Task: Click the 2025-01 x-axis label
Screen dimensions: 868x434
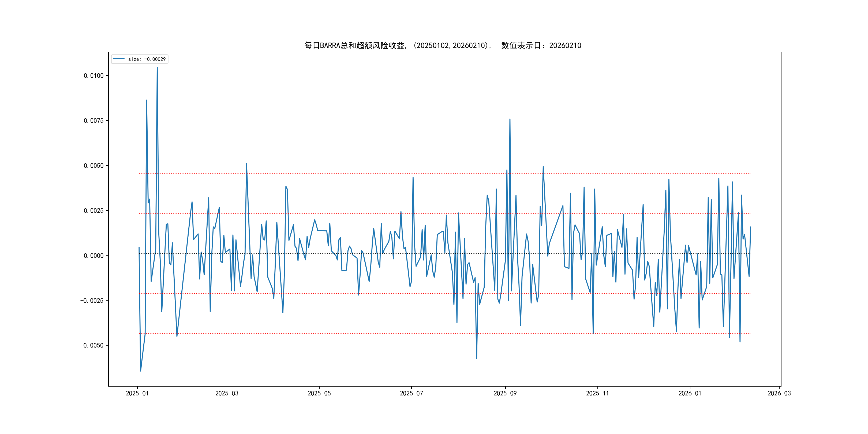Action: pos(137,393)
